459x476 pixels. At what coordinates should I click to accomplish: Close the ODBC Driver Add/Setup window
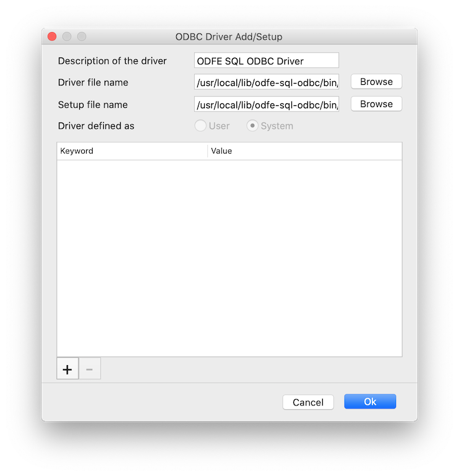tap(52, 37)
